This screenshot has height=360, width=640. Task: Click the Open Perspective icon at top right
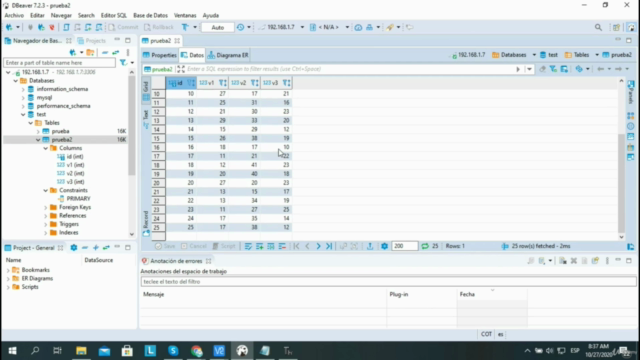[616, 27]
